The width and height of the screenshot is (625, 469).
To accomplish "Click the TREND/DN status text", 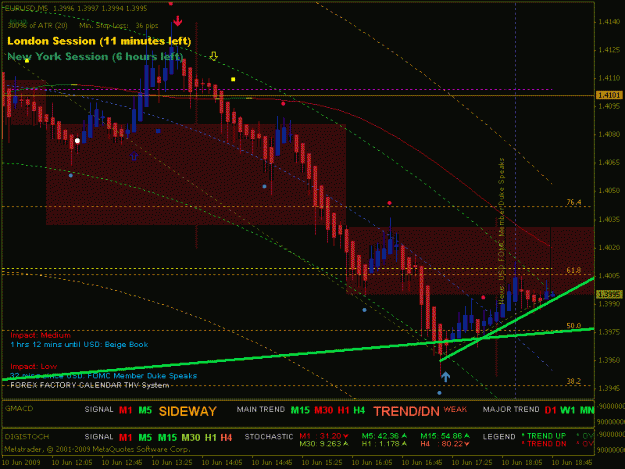I will 406,411.
